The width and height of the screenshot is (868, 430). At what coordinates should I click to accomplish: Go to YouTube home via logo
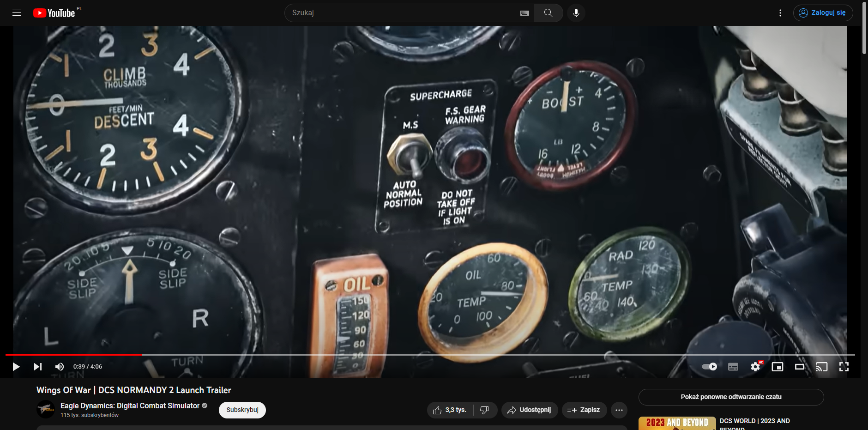[54, 13]
